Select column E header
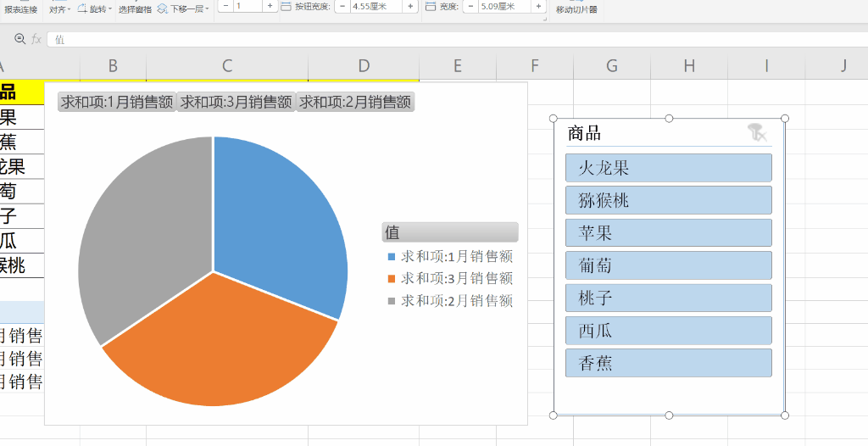868x446 pixels. (x=457, y=66)
